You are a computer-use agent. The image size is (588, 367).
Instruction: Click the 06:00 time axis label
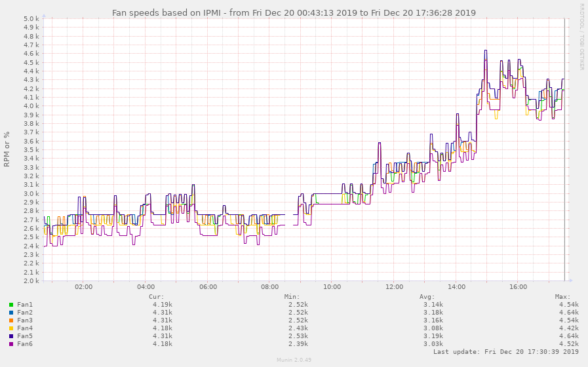[x=208, y=287]
